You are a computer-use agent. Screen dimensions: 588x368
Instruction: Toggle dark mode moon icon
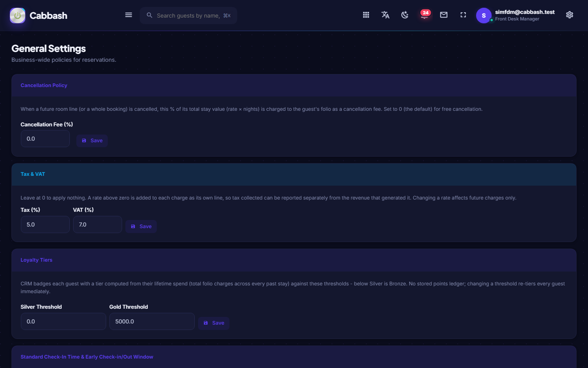pyautogui.click(x=405, y=15)
